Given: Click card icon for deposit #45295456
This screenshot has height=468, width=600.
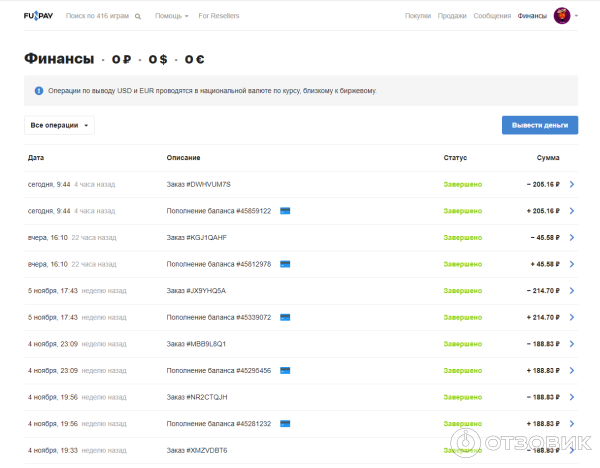Looking at the screenshot, I should coord(285,370).
